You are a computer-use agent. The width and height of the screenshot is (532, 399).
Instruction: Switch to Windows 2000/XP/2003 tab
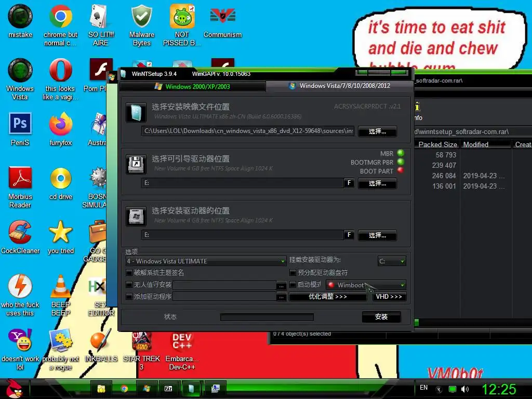click(193, 87)
